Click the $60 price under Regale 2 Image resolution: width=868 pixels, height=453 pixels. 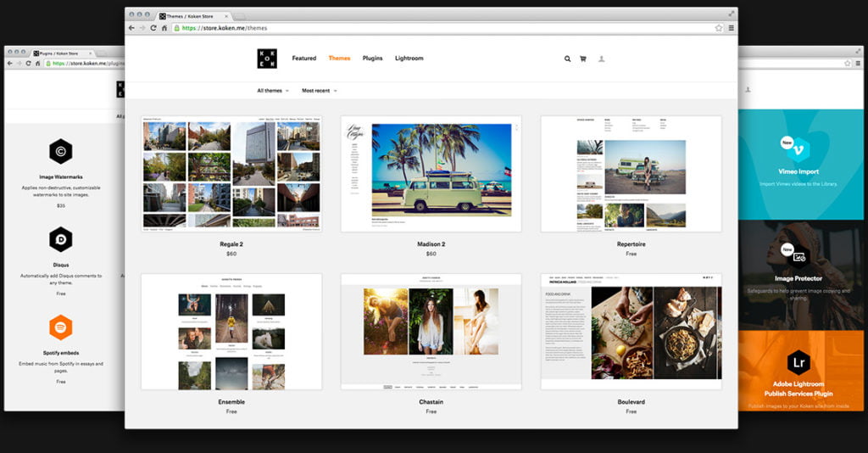coord(231,254)
